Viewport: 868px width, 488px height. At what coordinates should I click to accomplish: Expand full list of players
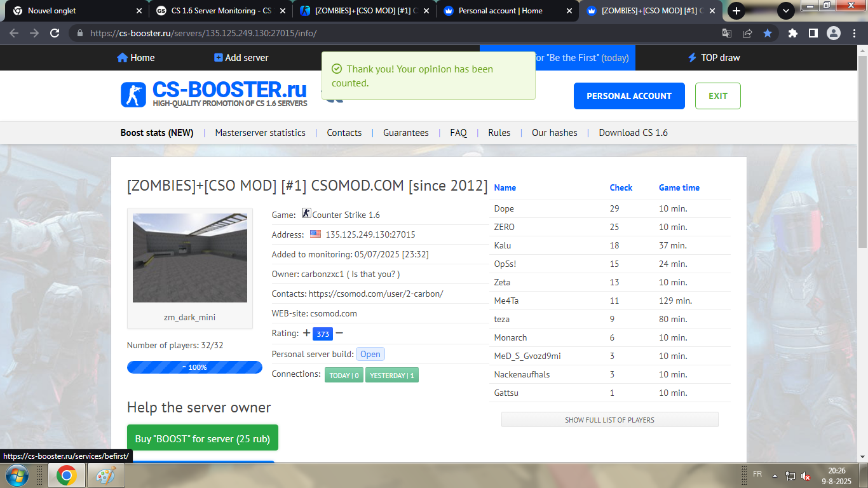tap(609, 420)
